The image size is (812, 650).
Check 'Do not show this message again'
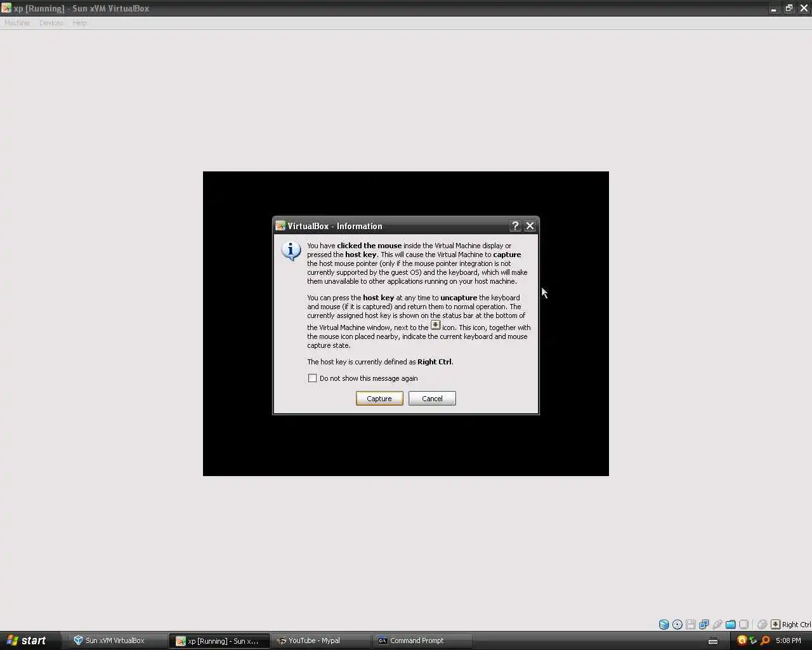pos(312,378)
